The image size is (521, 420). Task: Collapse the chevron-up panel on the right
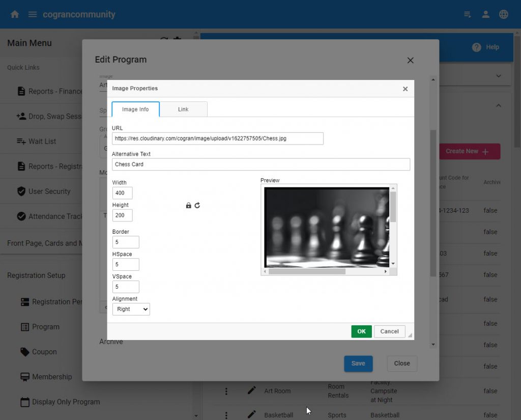point(499,105)
